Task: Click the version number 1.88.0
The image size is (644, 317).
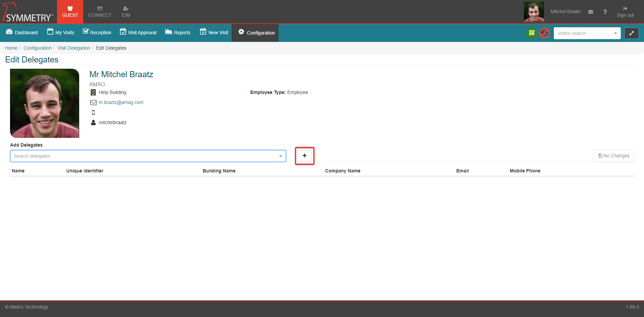Action: pyautogui.click(x=632, y=307)
